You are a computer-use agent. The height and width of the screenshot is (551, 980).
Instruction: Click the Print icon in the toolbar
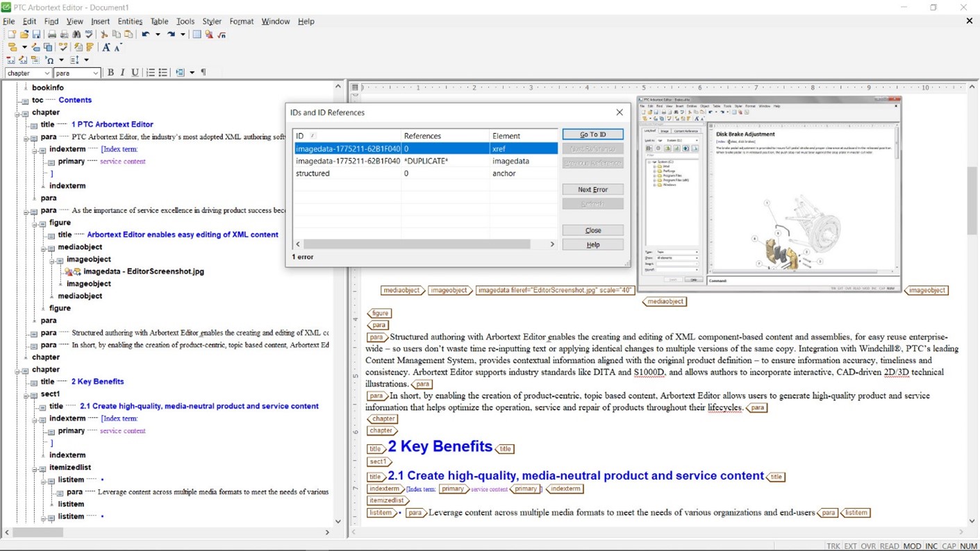[x=52, y=34]
